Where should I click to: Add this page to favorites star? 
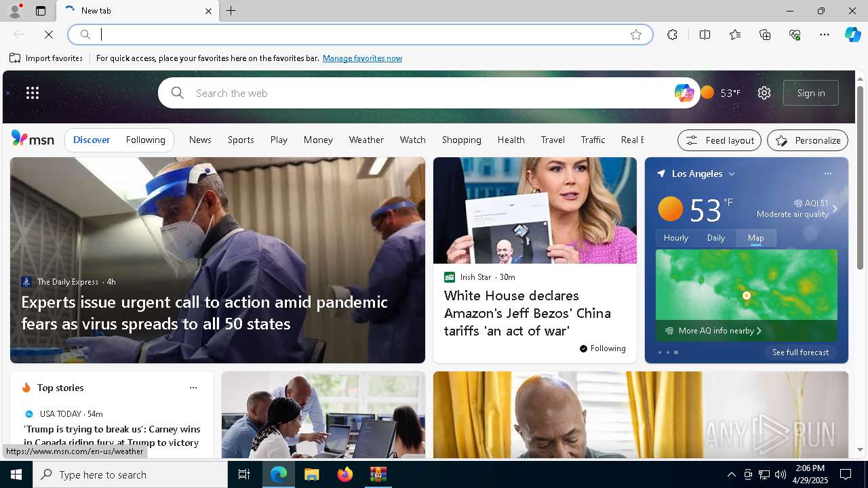click(636, 35)
